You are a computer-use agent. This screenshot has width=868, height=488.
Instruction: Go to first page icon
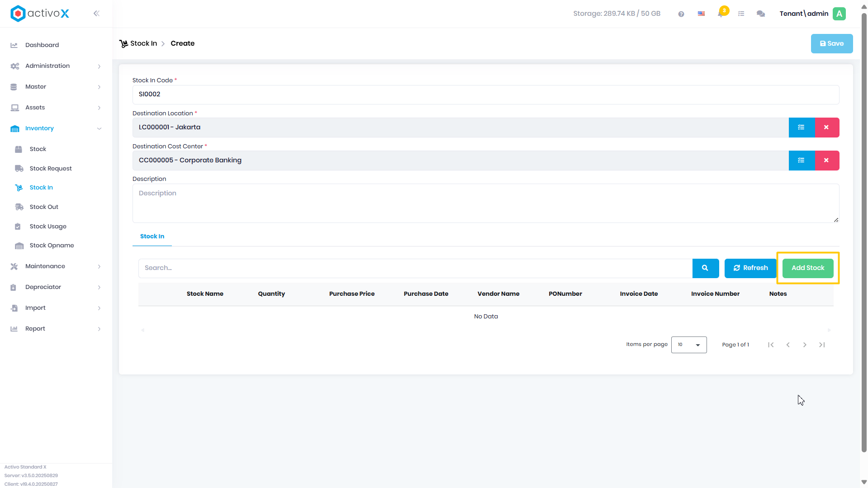(x=771, y=345)
